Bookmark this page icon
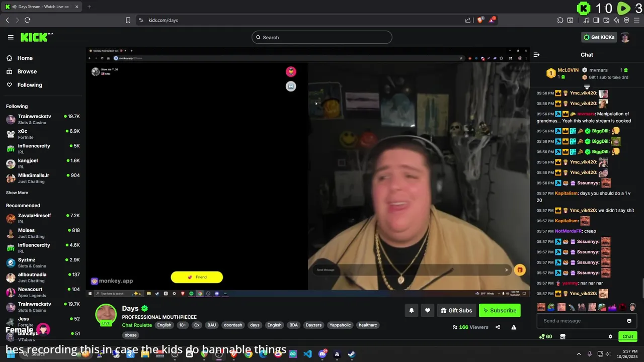The height and width of the screenshot is (362, 644). tap(128, 20)
